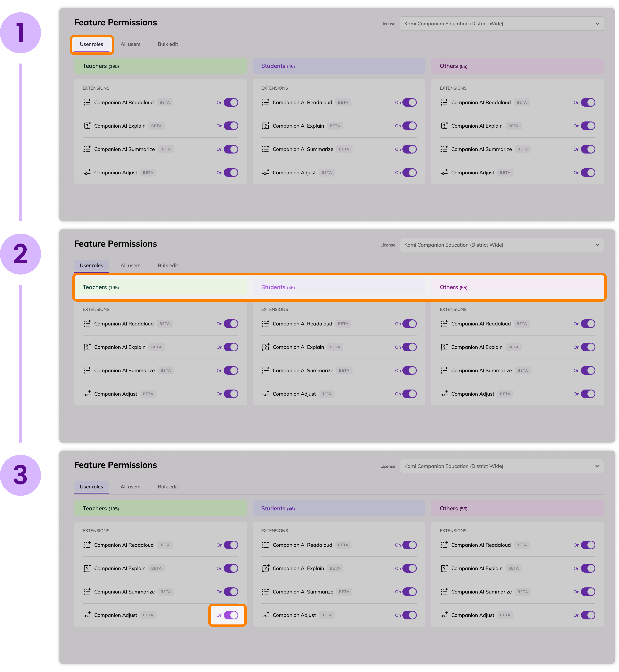Disable Companion AI Readaloud for Students

pyautogui.click(x=410, y=102)
